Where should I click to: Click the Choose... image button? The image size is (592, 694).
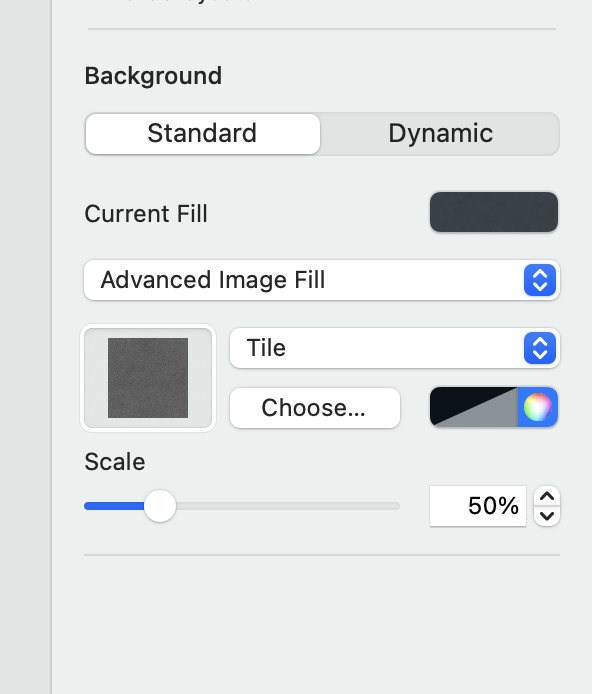(315, 408)
